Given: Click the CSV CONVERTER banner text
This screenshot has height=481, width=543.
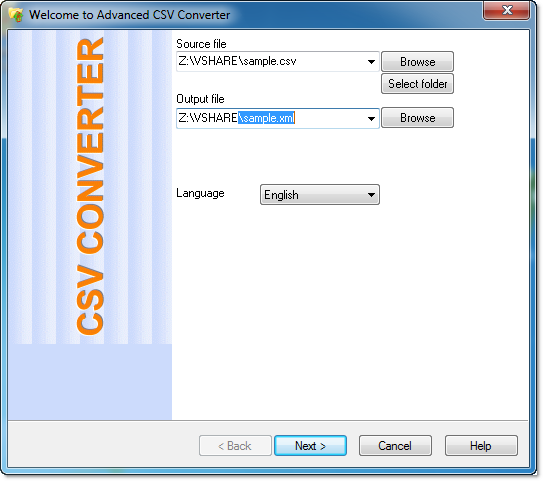Looking at the screenshot, I should coord(90,186).
